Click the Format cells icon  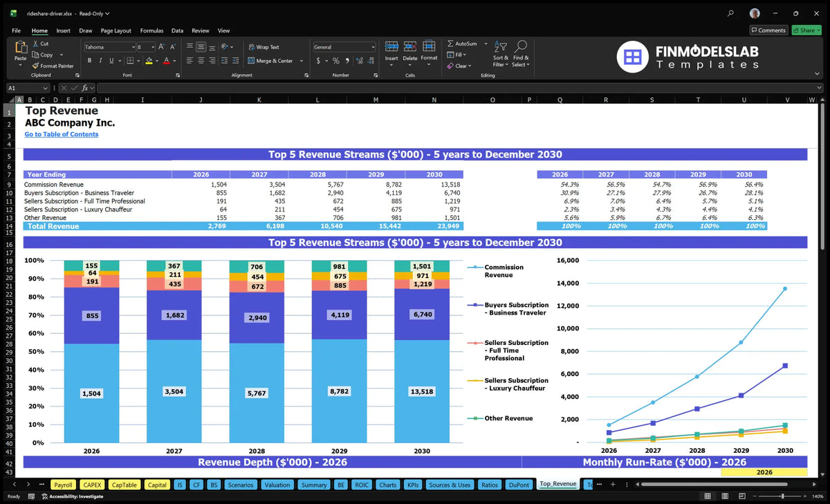(x=430, y=46)
